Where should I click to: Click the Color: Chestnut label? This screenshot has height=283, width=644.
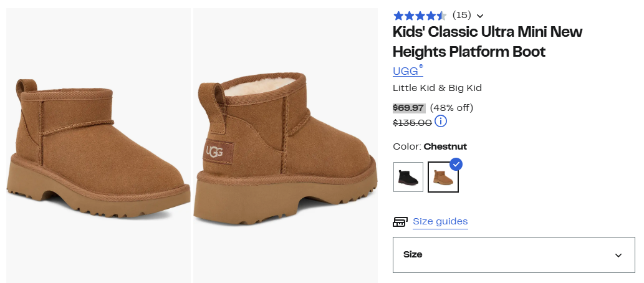pyautogui.click(x=430, y=146)
